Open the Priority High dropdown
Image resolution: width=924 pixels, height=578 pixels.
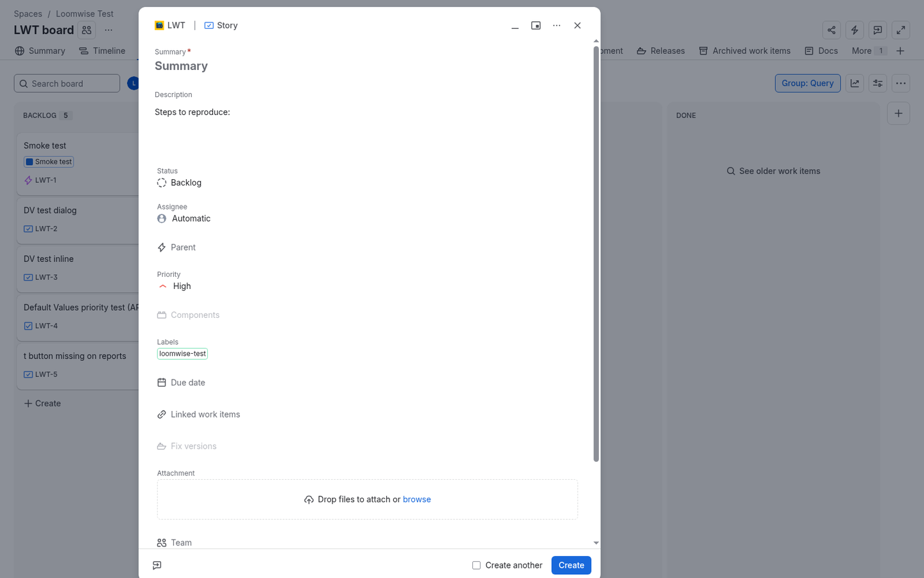pos(175,286)
